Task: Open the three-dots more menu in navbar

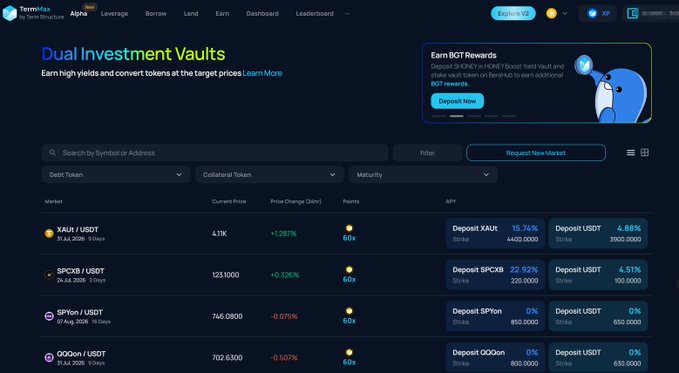Action: point(347,13)
